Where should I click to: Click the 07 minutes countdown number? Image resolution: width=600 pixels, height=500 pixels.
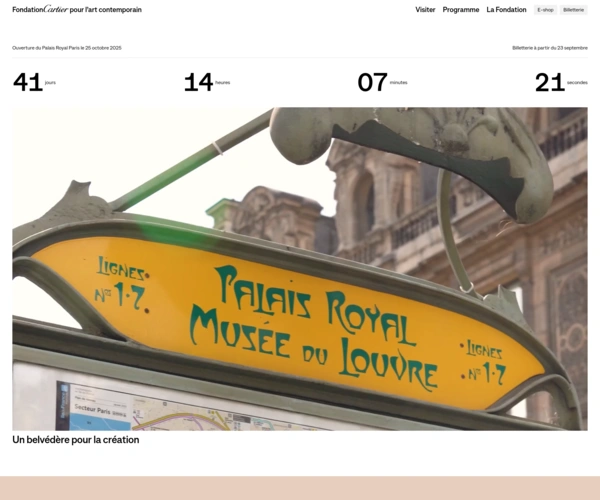click(372, 83)
